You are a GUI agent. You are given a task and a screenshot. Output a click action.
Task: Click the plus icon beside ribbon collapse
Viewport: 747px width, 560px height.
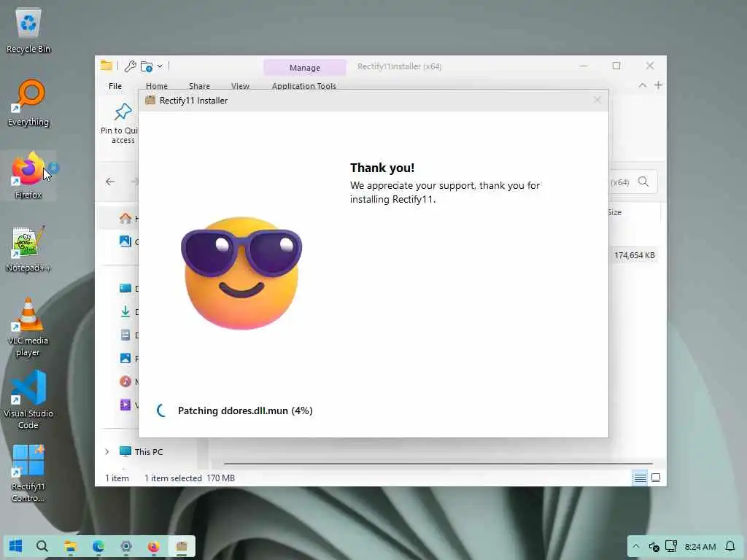(658, 85)
